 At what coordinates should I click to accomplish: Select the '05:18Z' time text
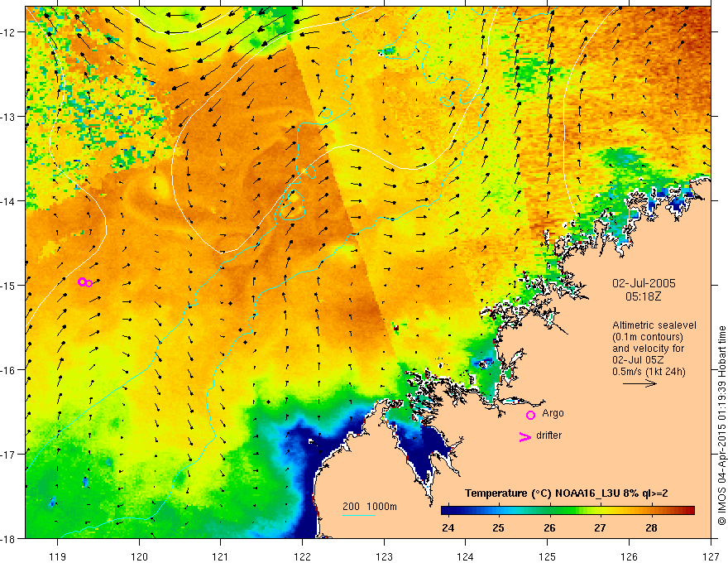coord(644,296)
